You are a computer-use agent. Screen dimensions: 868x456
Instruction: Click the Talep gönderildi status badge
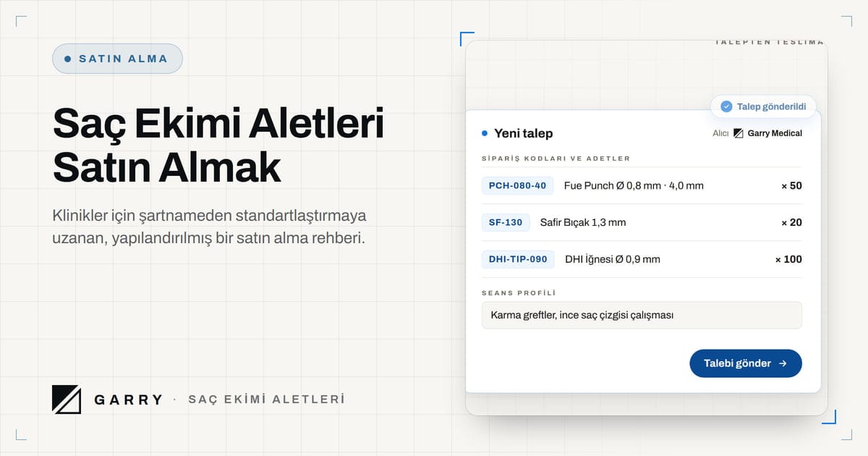pyautogui.click(x=764, y=106)
